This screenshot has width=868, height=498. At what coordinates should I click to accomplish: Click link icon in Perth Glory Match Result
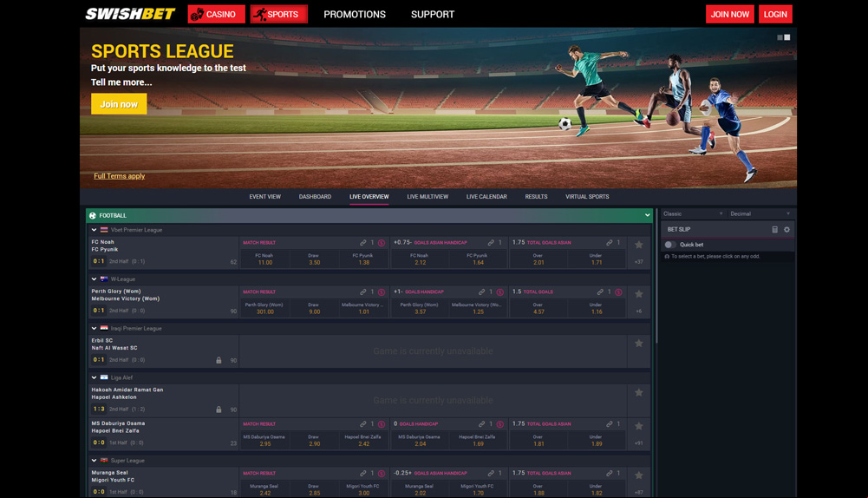[363, 292]
